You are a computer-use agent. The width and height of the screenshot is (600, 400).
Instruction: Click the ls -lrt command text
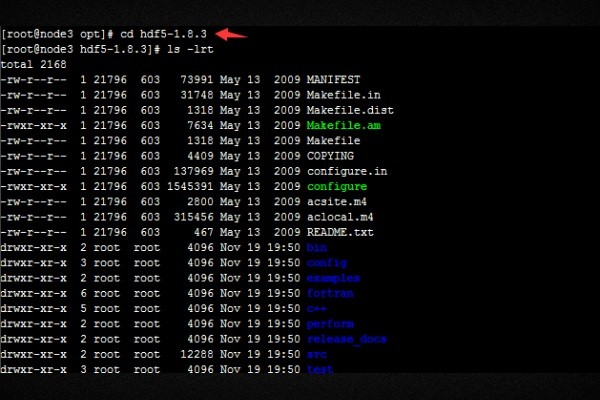[x=190, y=49]
